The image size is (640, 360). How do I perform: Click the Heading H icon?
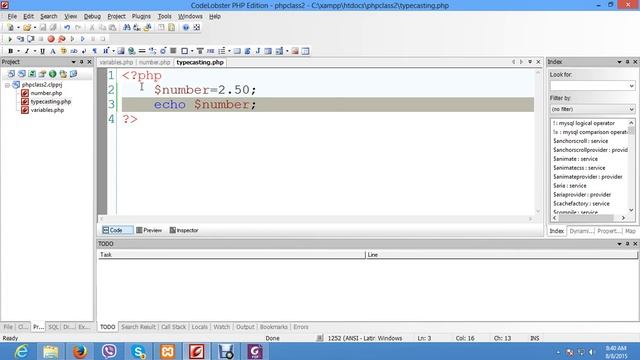(x=106, y=51)
